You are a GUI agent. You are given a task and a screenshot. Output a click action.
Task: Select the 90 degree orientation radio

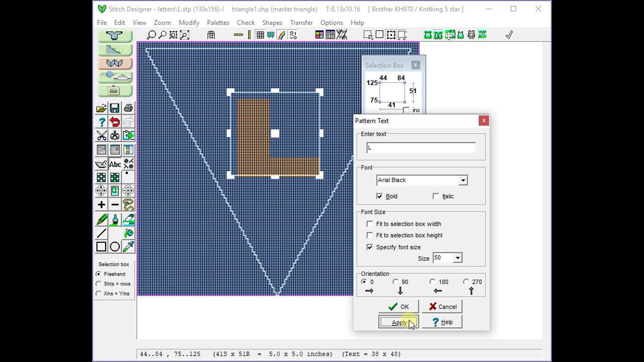tap(395, 282)
